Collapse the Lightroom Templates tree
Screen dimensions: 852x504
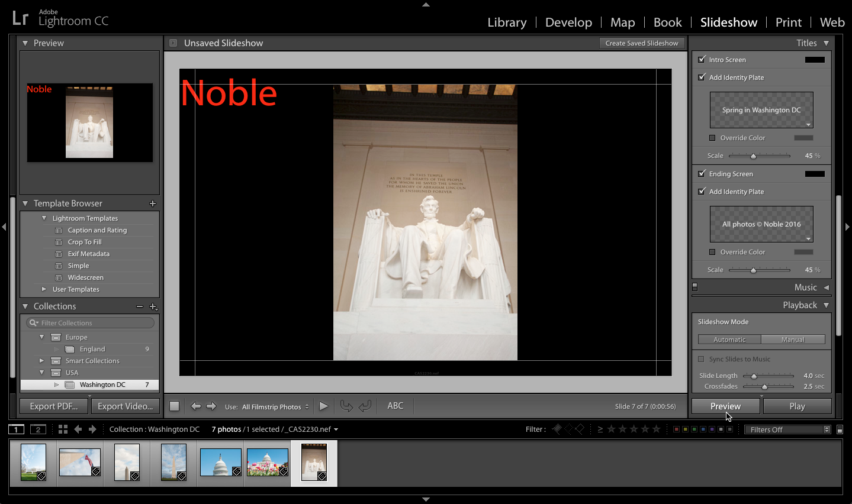45,218
